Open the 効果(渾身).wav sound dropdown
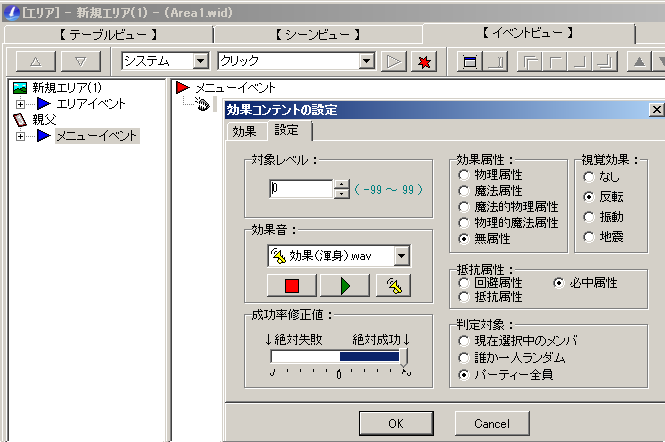The height and width of the screenshot is (442, 665). (402, 256)
